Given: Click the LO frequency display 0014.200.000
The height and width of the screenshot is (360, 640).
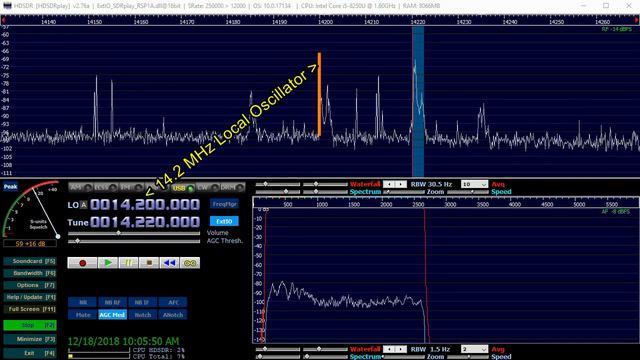Looking at the screenshot, I should [x=145, y=204].
